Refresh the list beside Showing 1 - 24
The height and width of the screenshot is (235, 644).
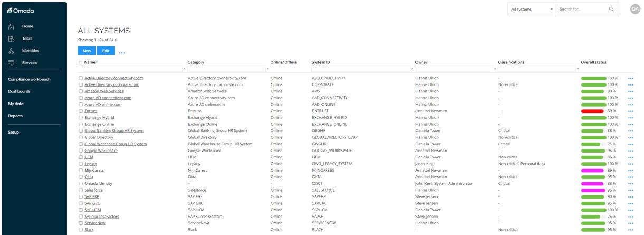[x=117, y=40]
